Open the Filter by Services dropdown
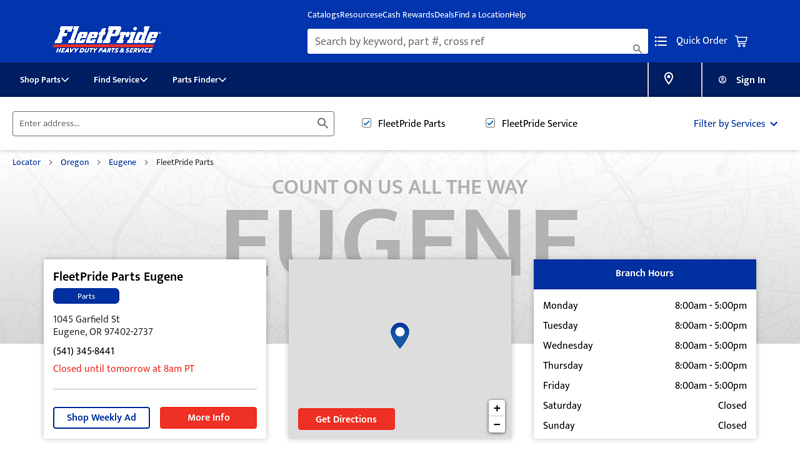 click(x=735, y=124)
